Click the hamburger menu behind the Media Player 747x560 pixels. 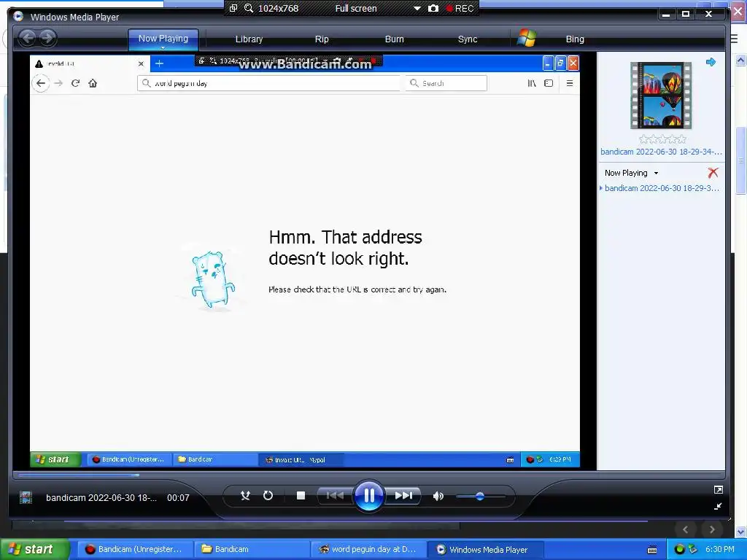click(734, 39)
